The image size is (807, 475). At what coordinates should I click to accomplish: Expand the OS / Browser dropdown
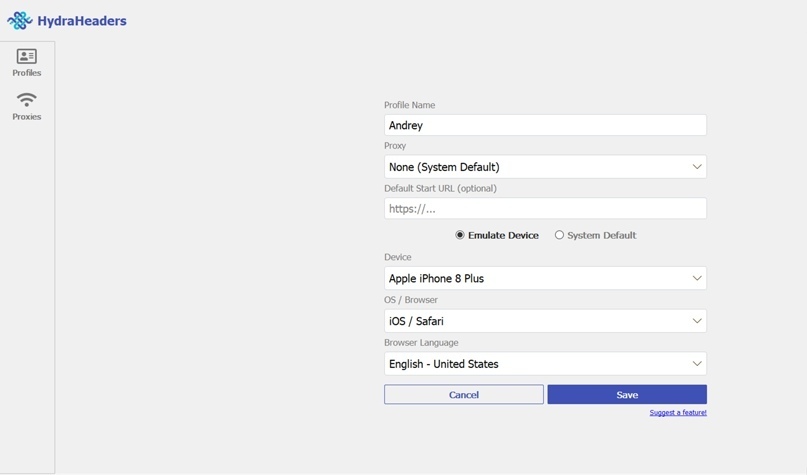(545, 321)
